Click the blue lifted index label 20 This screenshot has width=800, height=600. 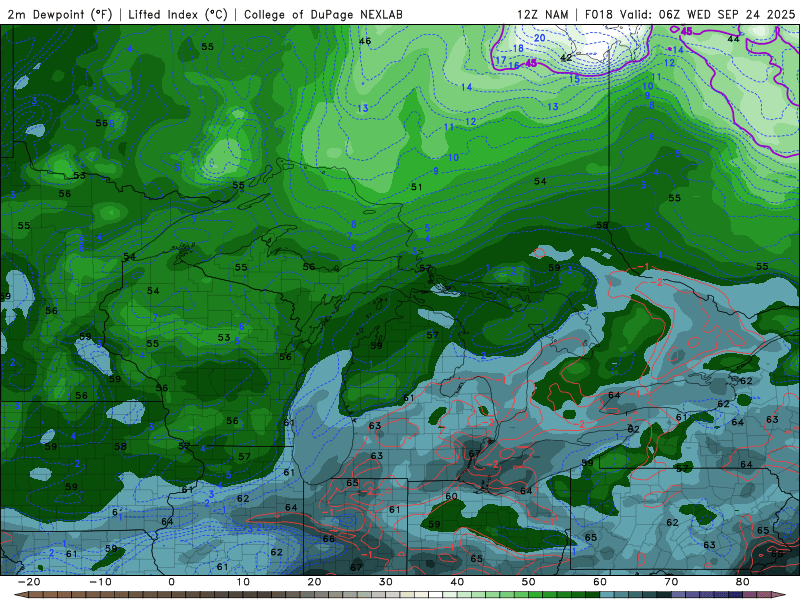[x=540, y=38]
